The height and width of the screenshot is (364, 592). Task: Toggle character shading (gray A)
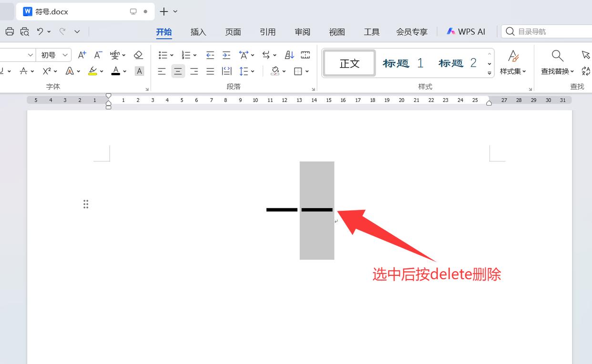click(139, 71)
